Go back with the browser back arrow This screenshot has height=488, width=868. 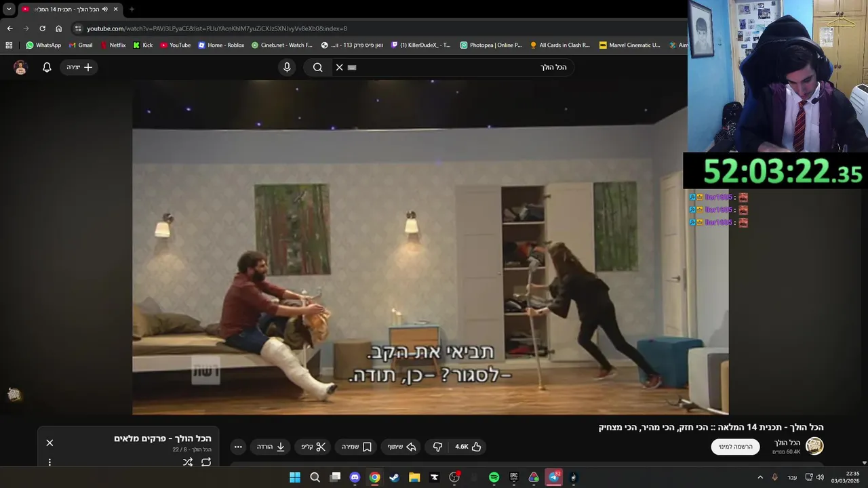(9, 28)
